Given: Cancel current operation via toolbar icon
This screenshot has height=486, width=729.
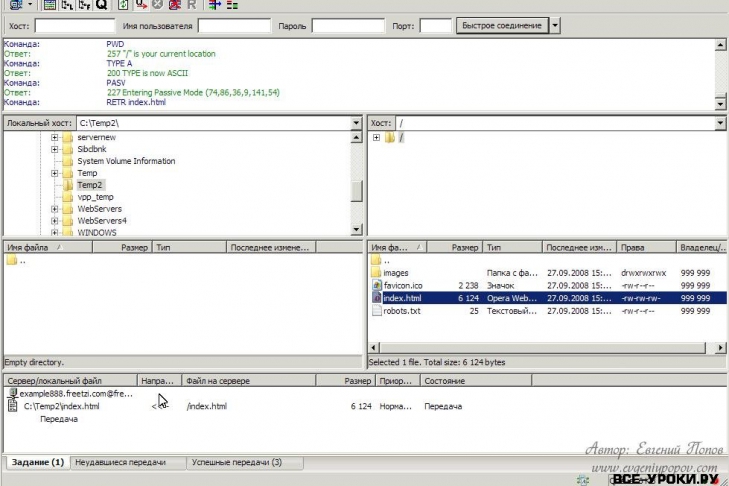Looking at the screenshot, I should coord(157,5).
